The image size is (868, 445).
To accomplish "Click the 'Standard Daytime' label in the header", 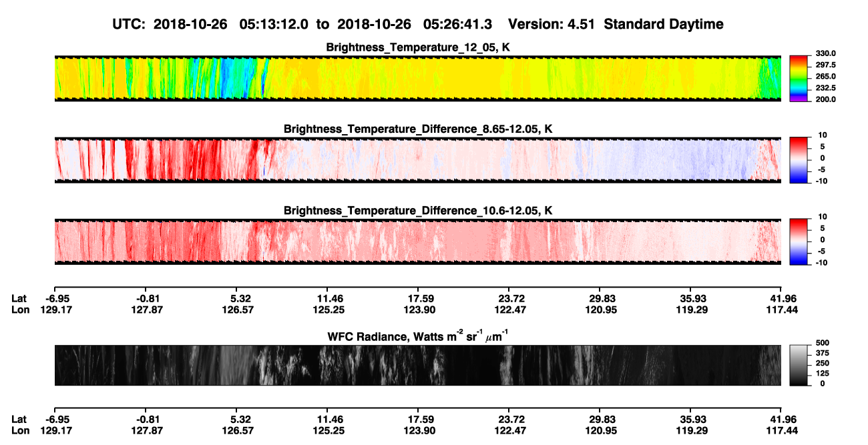I will point(663,24).
